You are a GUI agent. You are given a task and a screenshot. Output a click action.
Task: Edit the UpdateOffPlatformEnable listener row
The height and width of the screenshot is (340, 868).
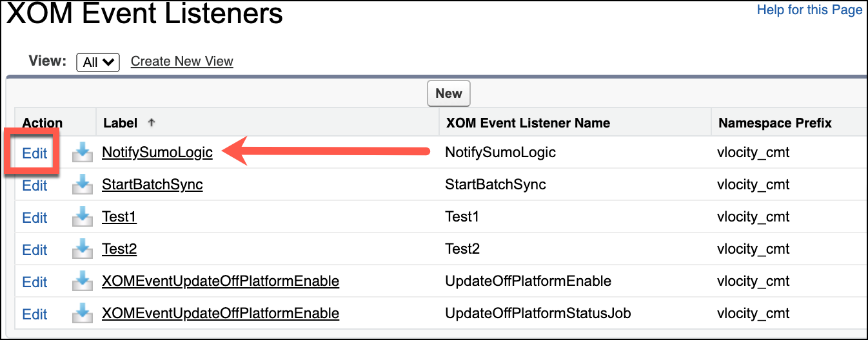pyautogui.click(x=35, y=282)
